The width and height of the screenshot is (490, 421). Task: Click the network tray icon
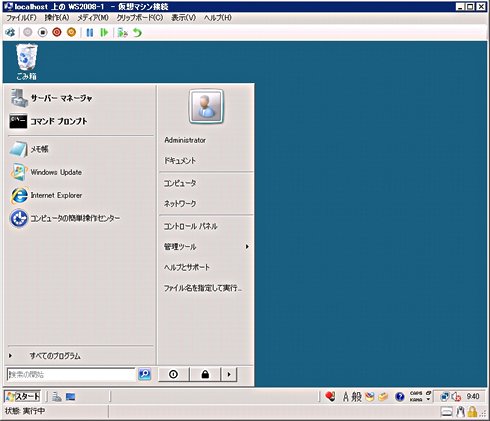pos(444,397)
